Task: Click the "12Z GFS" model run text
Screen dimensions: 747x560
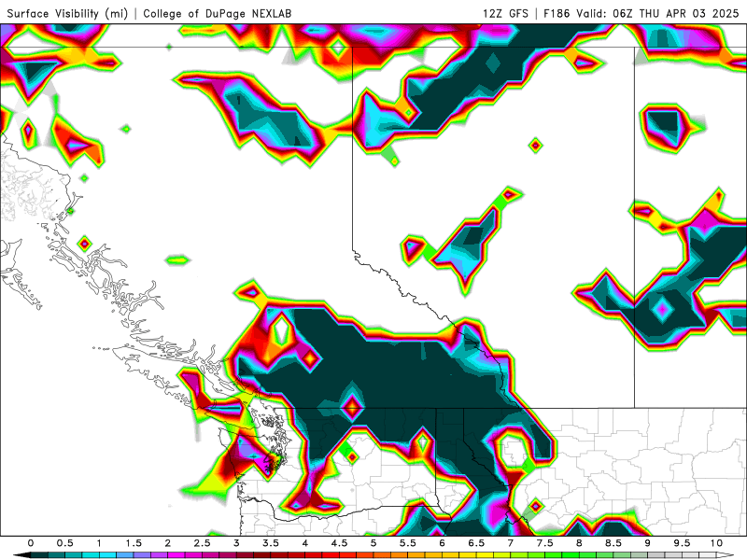Action: pyautogui.click(x=505, y=13)
